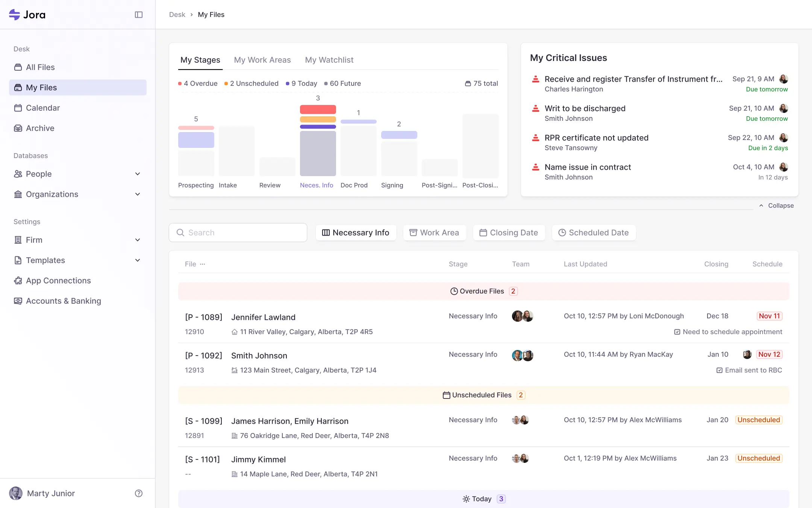
Task: Switch to the My Work Areas tab
Action: pos(262,60)
